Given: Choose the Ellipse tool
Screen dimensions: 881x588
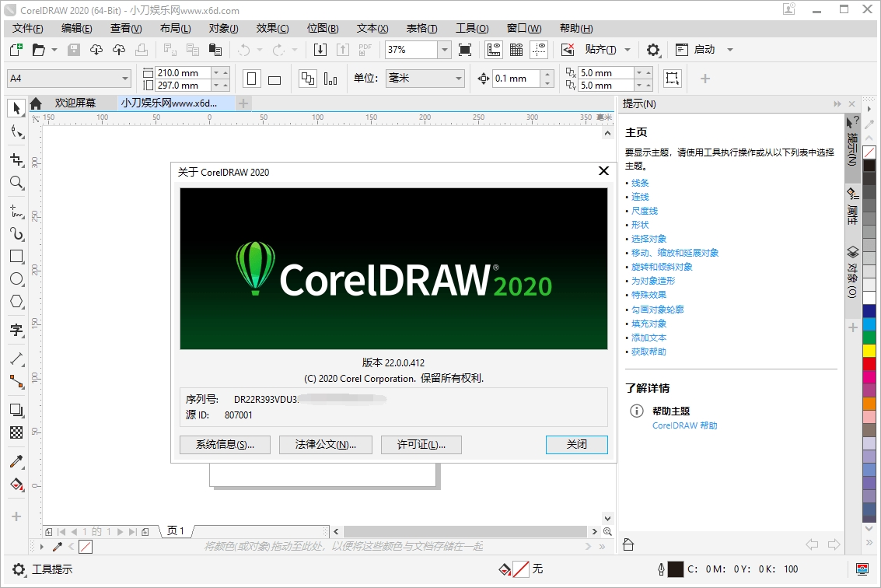Looking at the screenshot, I should [x=16, y=278].
